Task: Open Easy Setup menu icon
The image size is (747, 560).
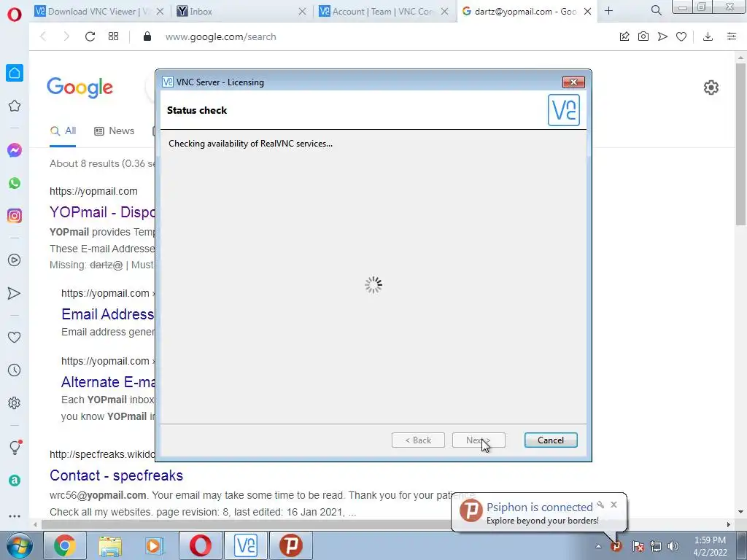Action: (732, 36)
